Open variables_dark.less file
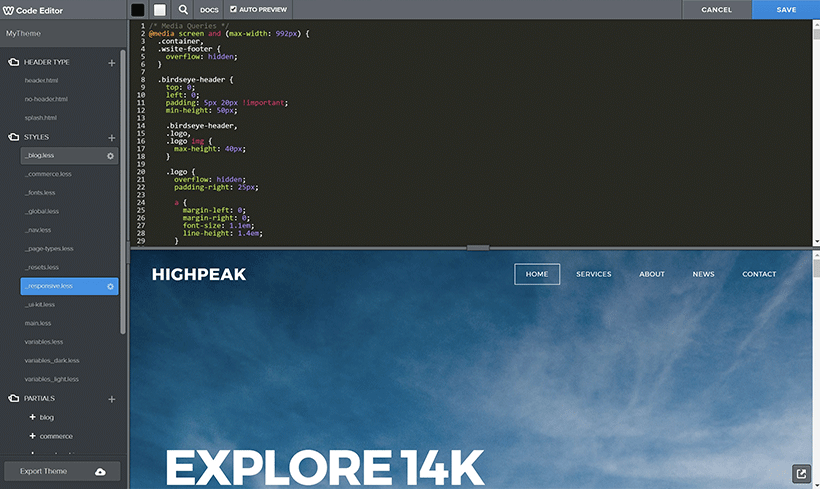Image resolution: width=820 pixels, height=489 pixels. point(52,360)
